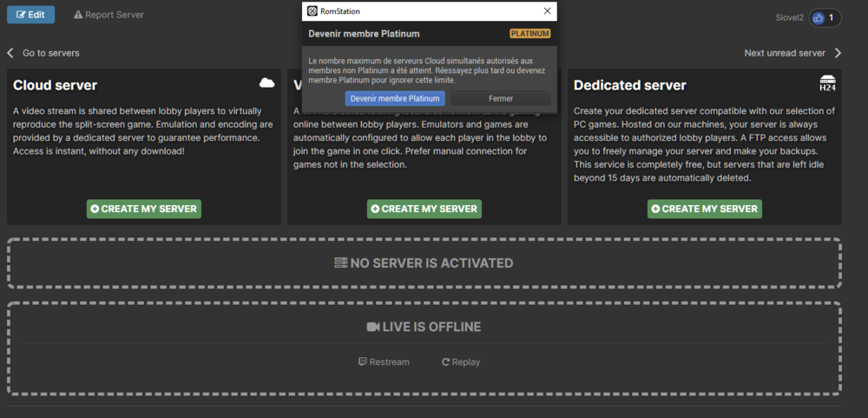Image resolution: width=868 pixels, height=418 pixels.
Task: Dismiss the popup with the Fermer button
Action: tap(501, 99)
